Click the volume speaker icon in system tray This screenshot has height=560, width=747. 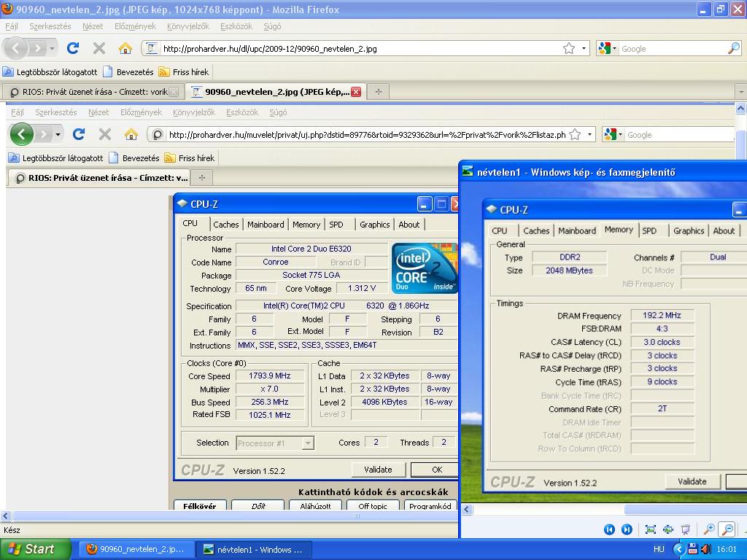706,549
